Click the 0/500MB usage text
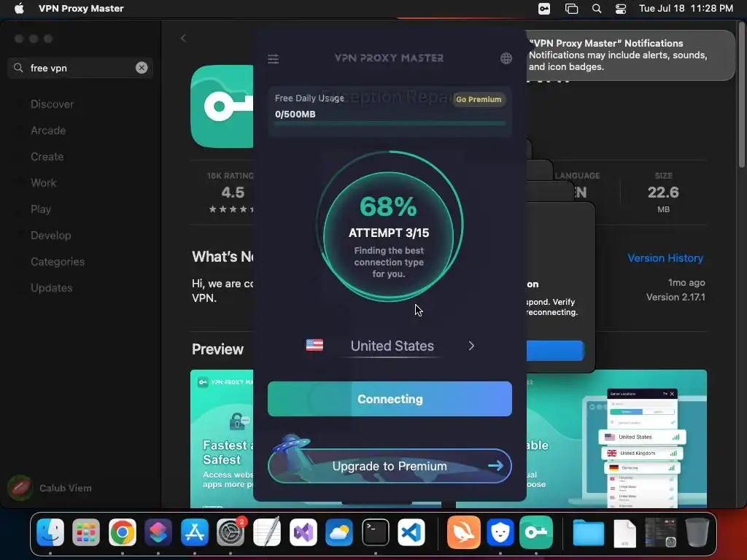Viewport: 747px width, 560px height. 295,114
